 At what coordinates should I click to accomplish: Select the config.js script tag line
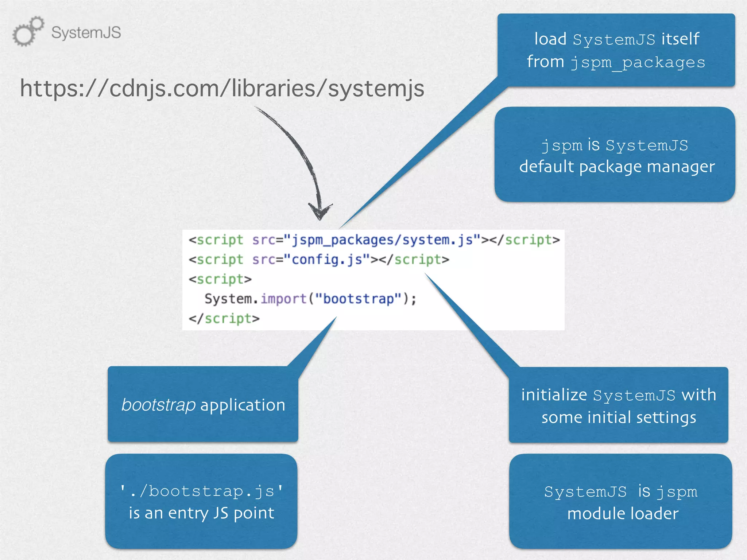[x=319, y=260]
